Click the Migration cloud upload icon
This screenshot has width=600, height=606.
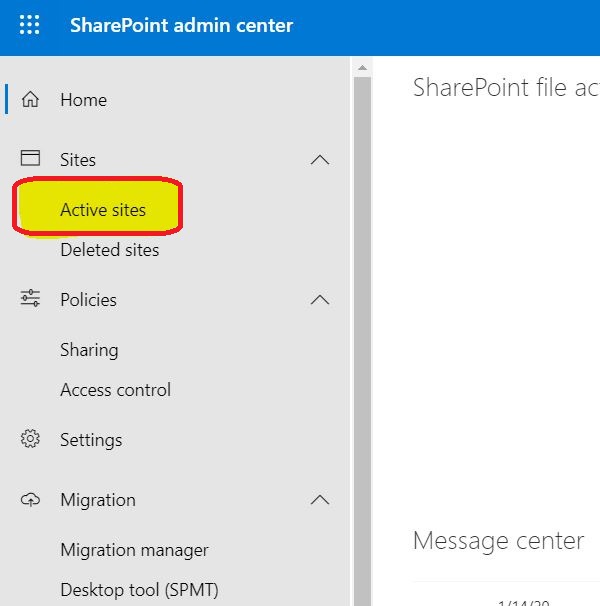30,499
